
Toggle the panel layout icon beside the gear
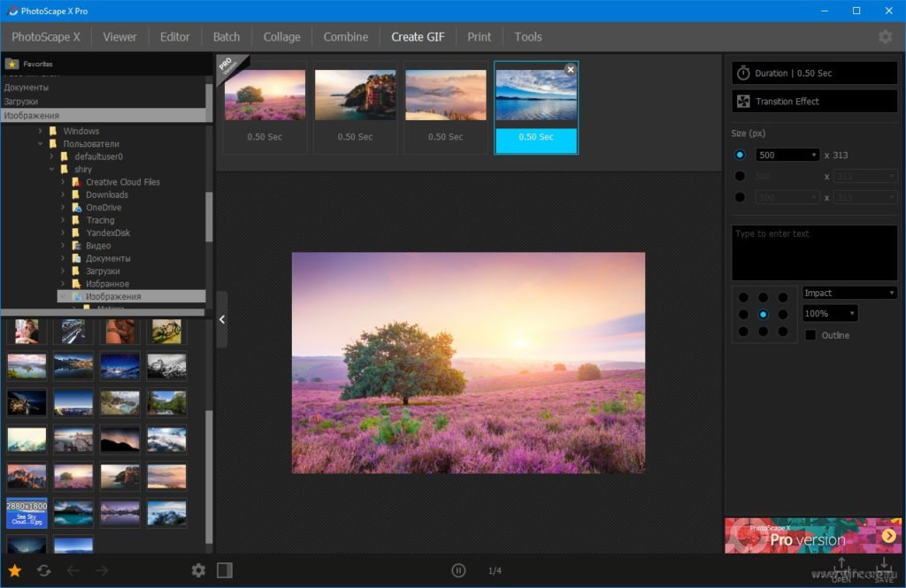click(225, 570)
